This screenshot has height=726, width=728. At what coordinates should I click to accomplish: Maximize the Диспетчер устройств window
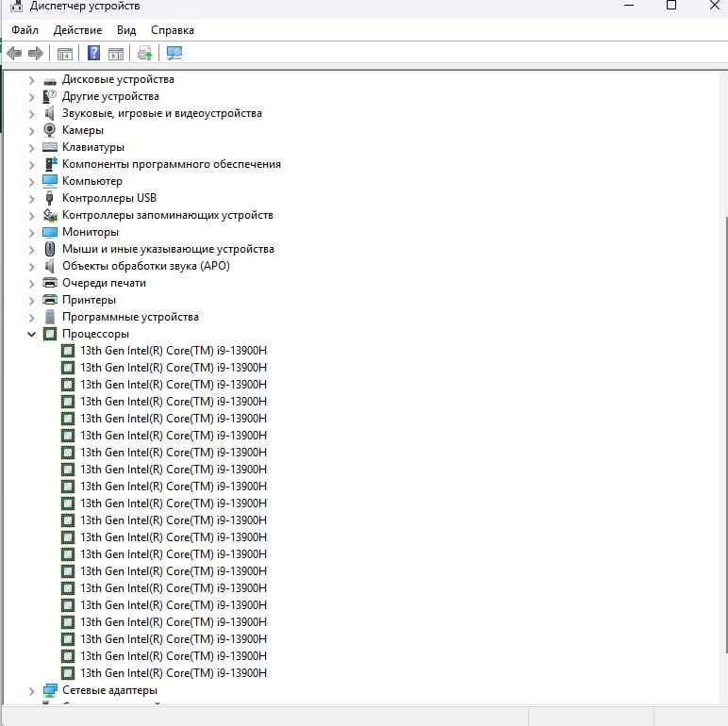670,5
